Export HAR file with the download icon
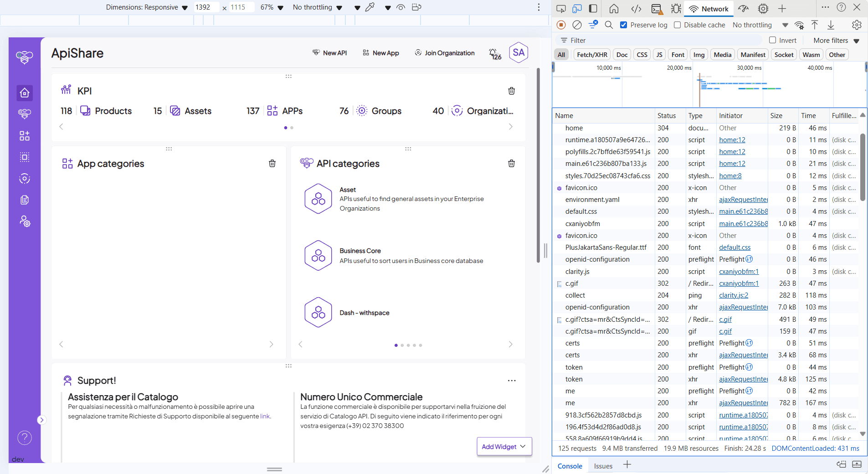 (830, 25)
